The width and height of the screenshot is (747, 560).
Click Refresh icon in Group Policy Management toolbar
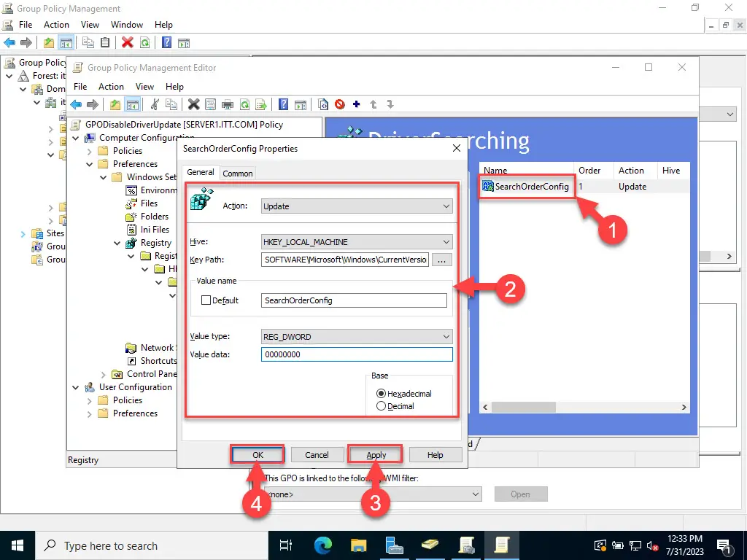145,43
